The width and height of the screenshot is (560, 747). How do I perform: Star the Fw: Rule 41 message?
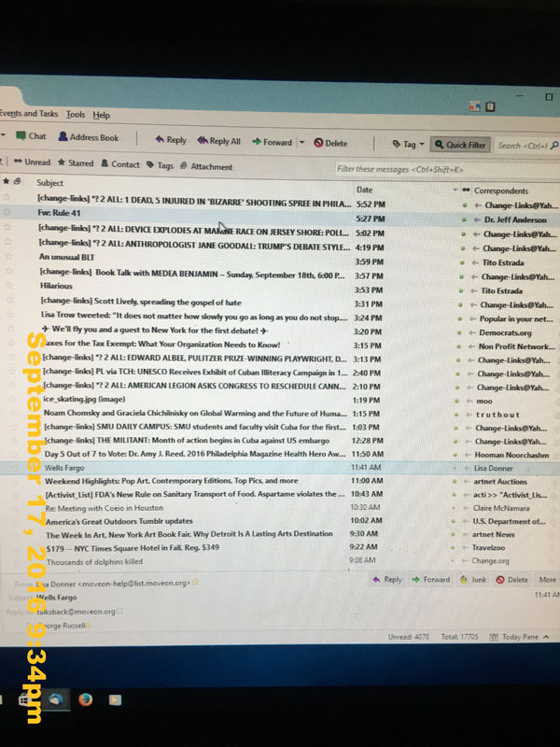point(7,212)
